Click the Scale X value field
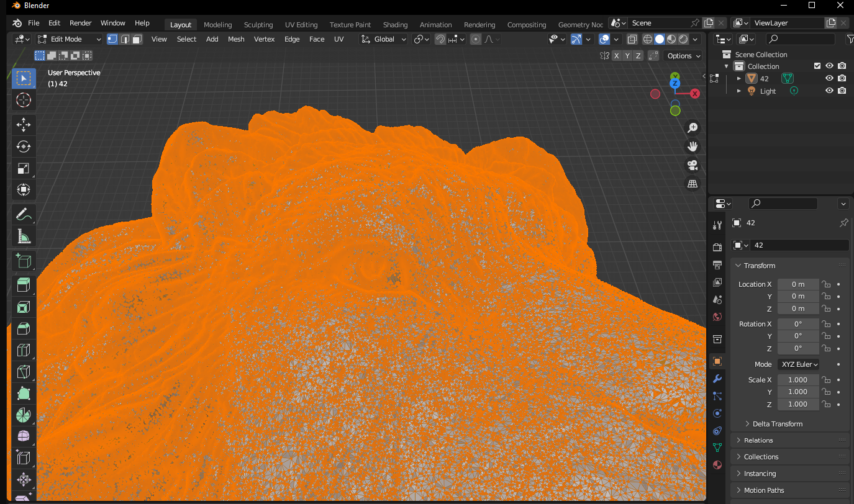The image size is (854, 504). point(797,380)
